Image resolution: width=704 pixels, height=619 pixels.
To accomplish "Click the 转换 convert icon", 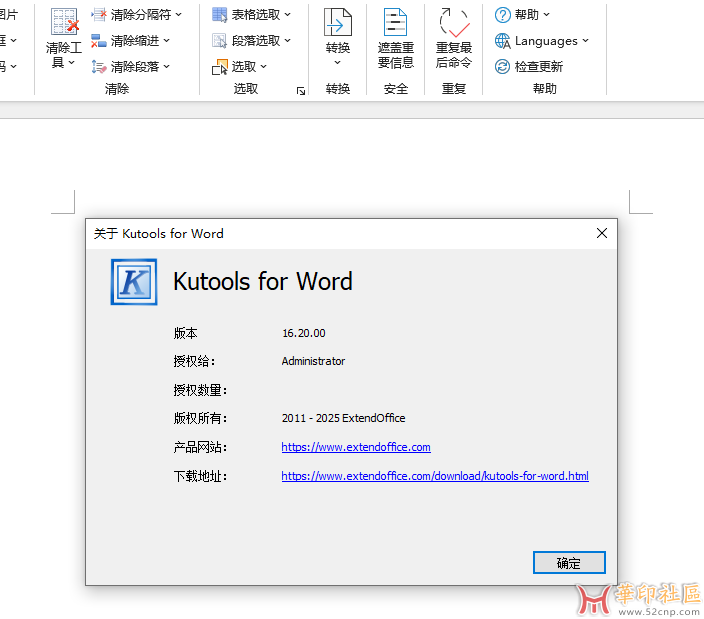I will [x=338, y=22].
